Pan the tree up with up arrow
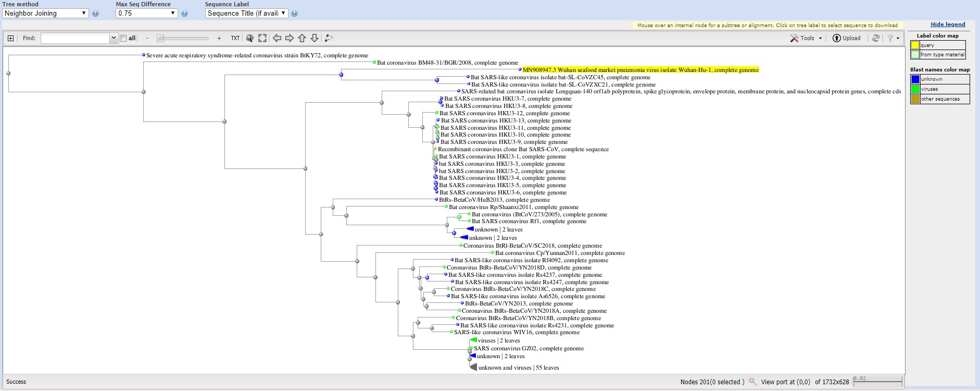 pos(302,38)
